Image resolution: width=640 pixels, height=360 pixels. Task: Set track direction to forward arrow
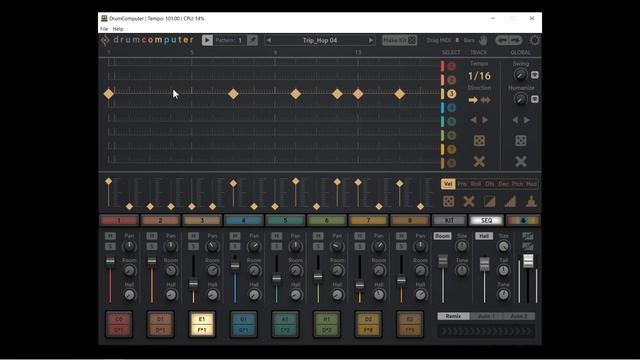pyautogui.click(x=473, y=100)
